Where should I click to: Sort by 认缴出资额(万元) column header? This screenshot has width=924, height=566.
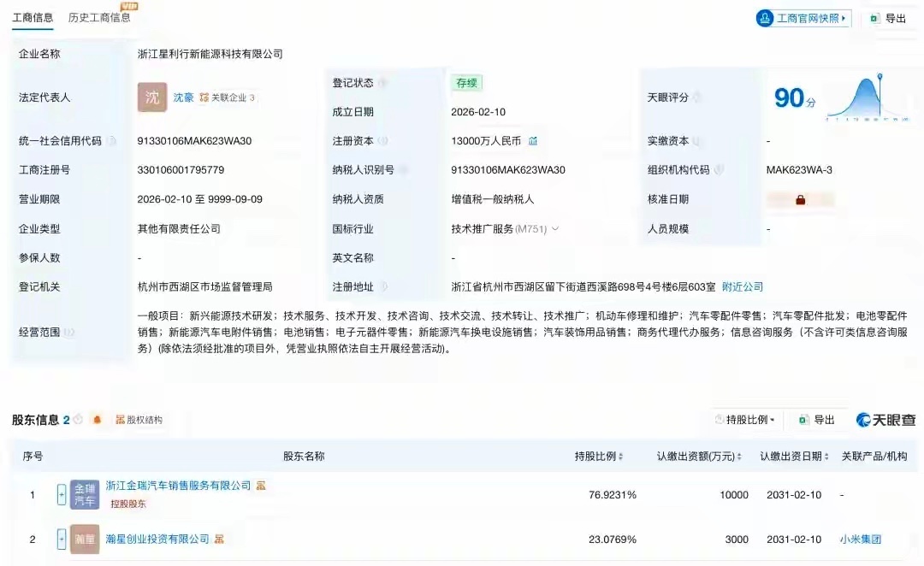click(x=700, y=457)
